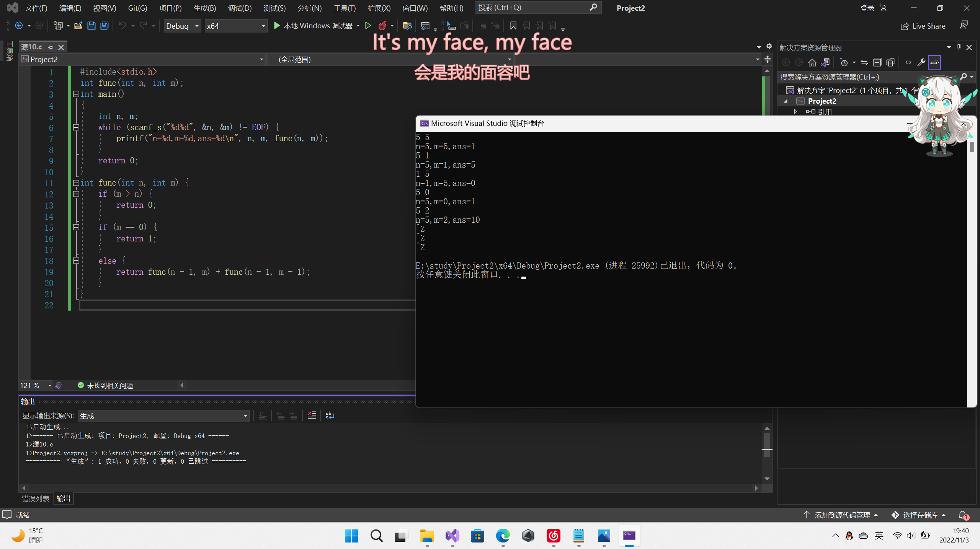The width and height of the screenshot is (980, 549).
Task: Click the bookmark toggle icon in the toolbar
Action: point(513,26)
